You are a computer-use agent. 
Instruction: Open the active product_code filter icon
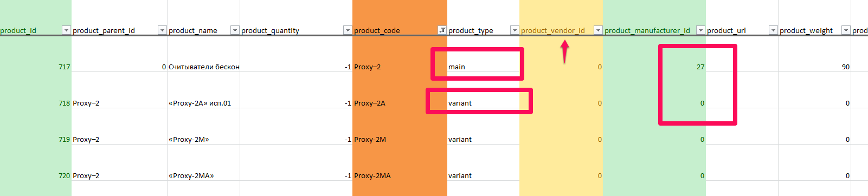[x=442, y=30]
